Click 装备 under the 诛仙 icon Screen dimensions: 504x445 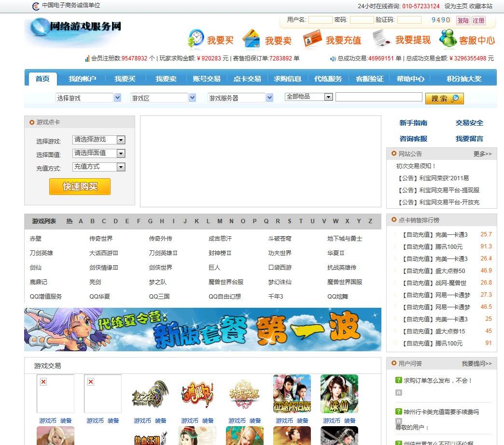[x=350, y=420]
